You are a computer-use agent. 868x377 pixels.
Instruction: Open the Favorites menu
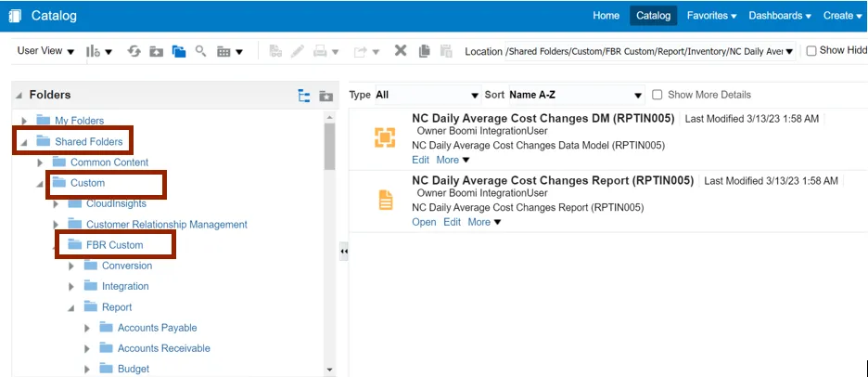tap(711, 16)
